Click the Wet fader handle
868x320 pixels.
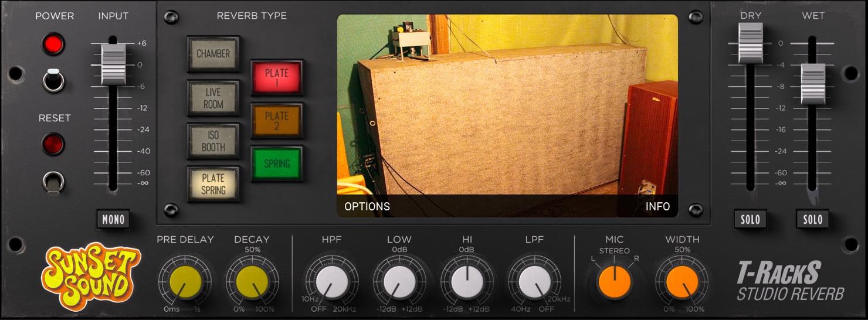(813, 84)
